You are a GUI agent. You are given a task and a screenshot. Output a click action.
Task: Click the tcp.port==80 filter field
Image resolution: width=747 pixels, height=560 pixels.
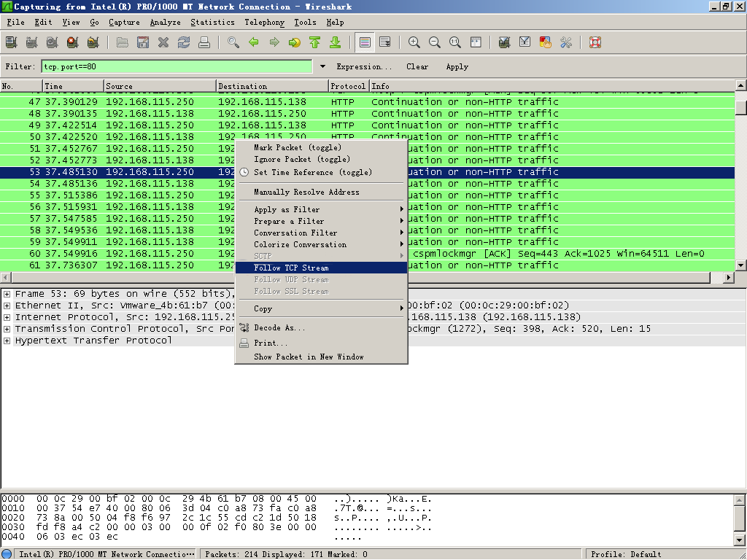click(x=177, y=66)
